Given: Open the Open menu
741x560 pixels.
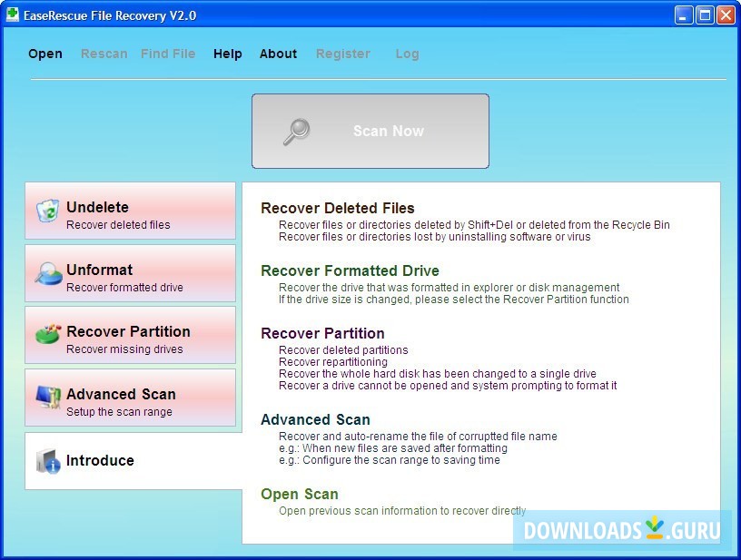Looking at the screenshot, I should pos(45,54).
